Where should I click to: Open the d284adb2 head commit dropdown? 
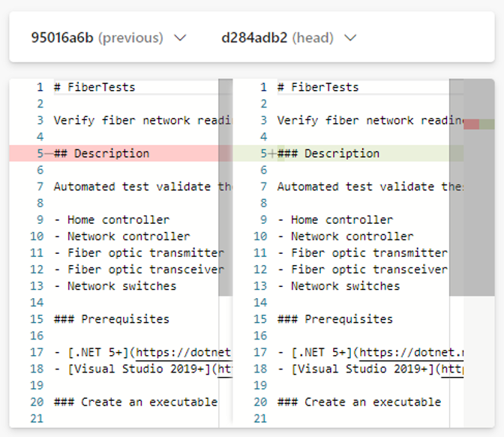[289, 38]
